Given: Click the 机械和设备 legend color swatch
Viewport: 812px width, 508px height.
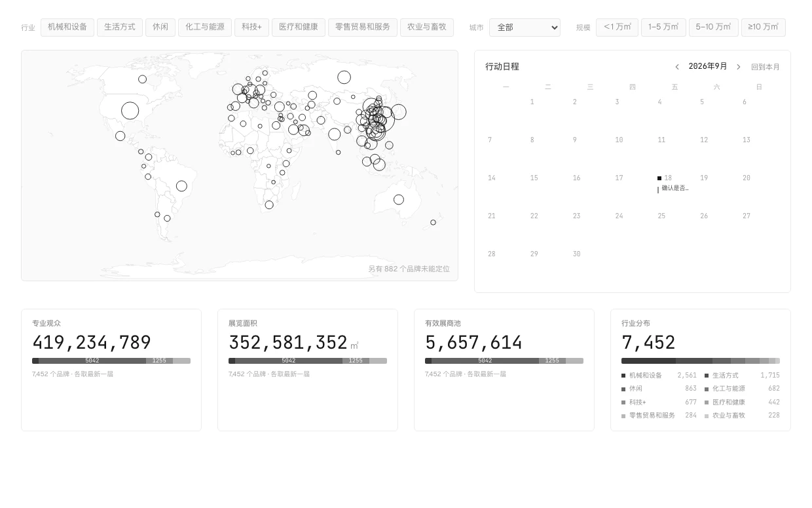Looking at the screenshot, I should coord(623,376).
